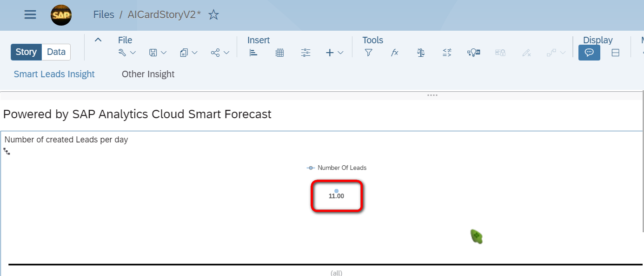Go to Files breadcrumb
Viewport: 644px width, 276px height.
tap(104, 15)
